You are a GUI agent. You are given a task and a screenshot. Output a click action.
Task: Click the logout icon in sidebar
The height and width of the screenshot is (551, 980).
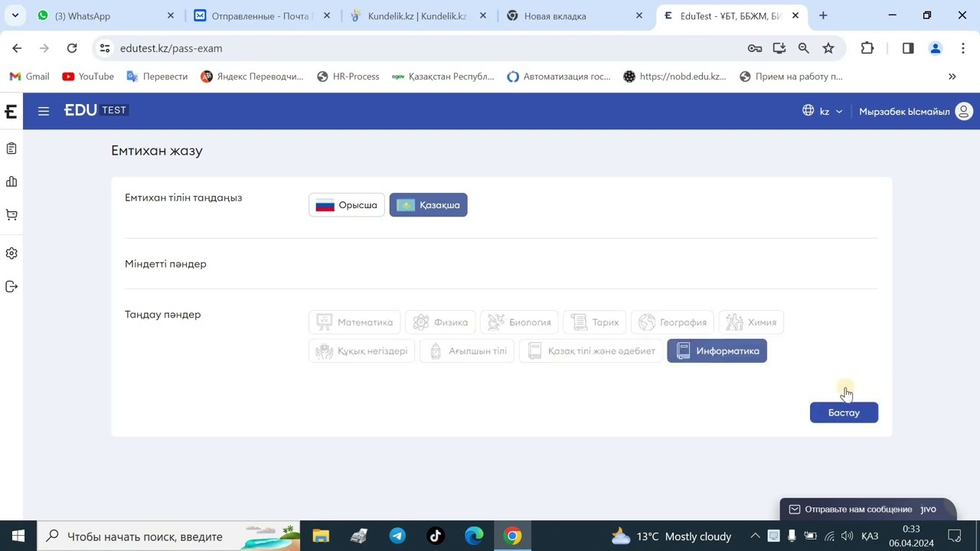tap(11, 286)
